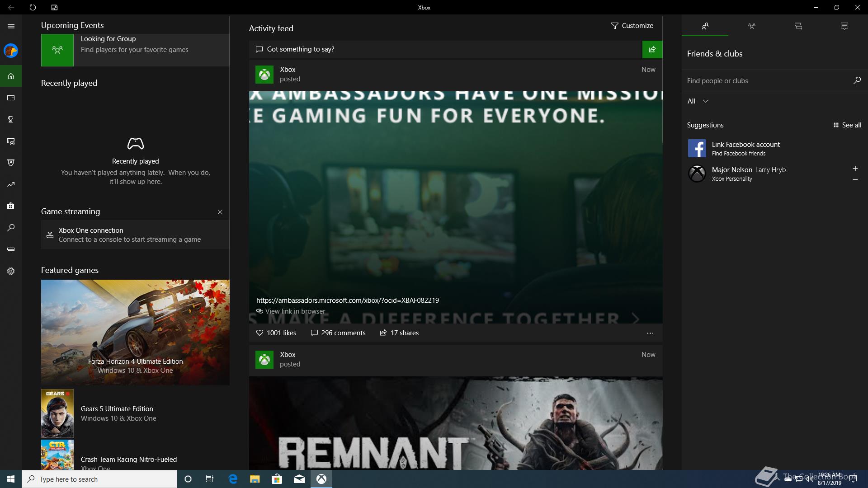Launch Microsoft Edge from taskbar
This screenshot has height=488, width=868.
coord(233,479)
